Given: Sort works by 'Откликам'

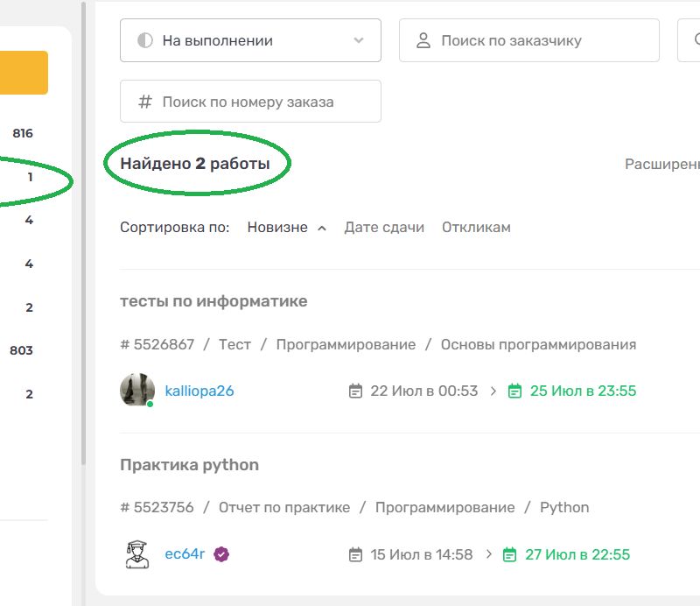Looking at the screenshot, I should 476,227.
